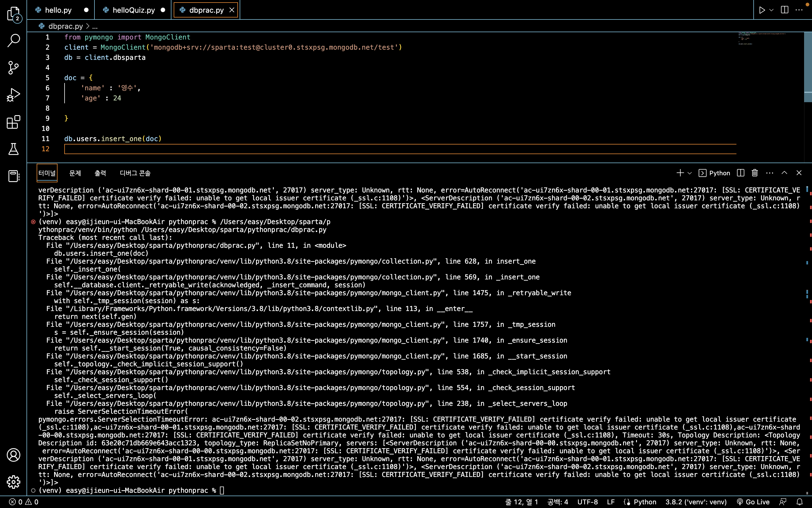This screenshot has width=812, height=508.
Task: Kill the terminal with trash icon
Action: [755, 173]
